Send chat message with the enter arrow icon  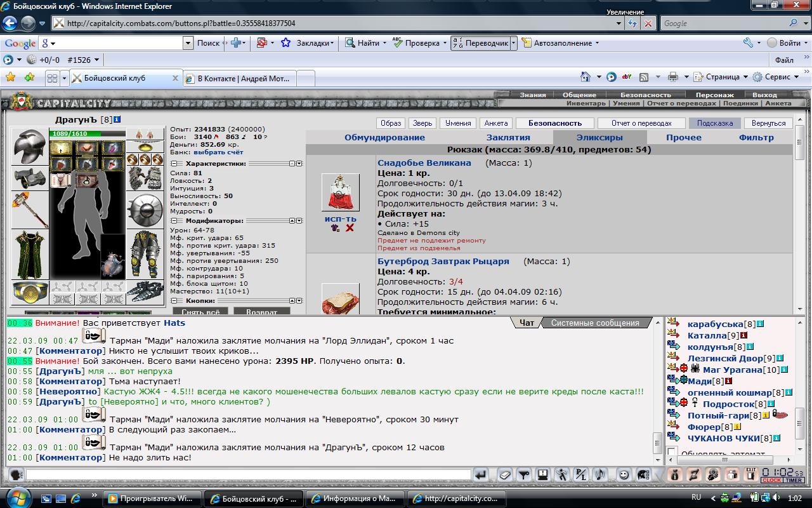click(x=481, y=474)
